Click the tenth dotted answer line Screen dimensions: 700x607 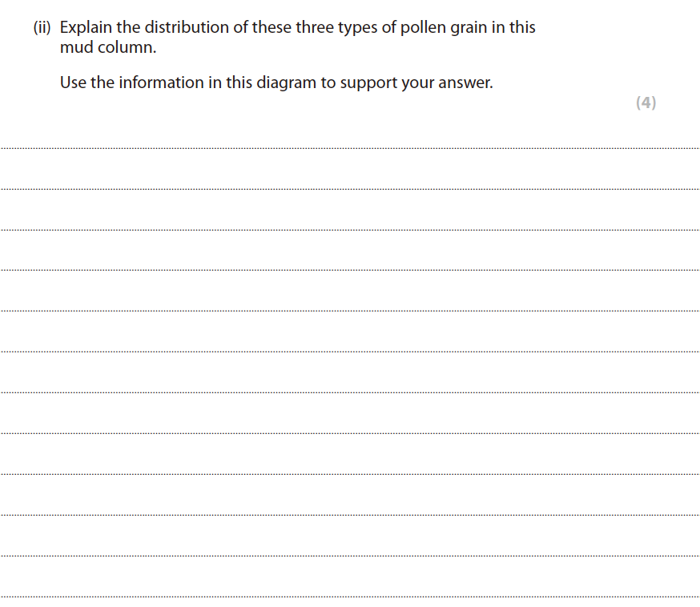point(350,515)
